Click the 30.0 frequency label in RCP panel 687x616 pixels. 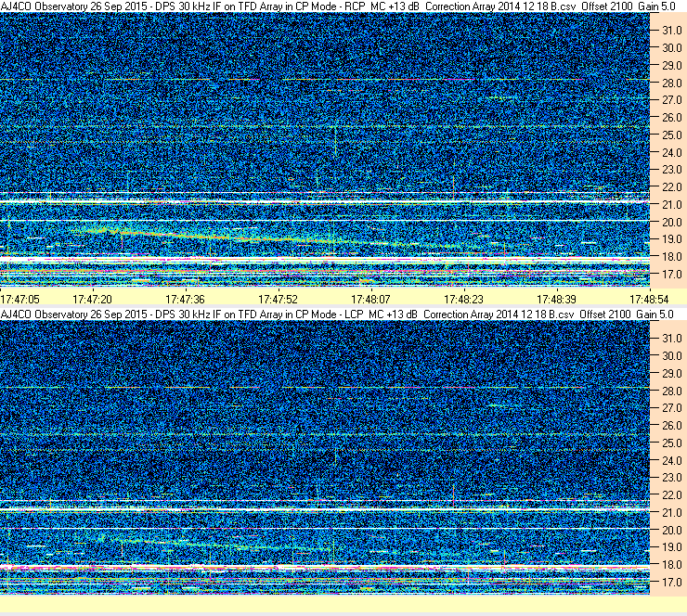(x=671, y=48)
